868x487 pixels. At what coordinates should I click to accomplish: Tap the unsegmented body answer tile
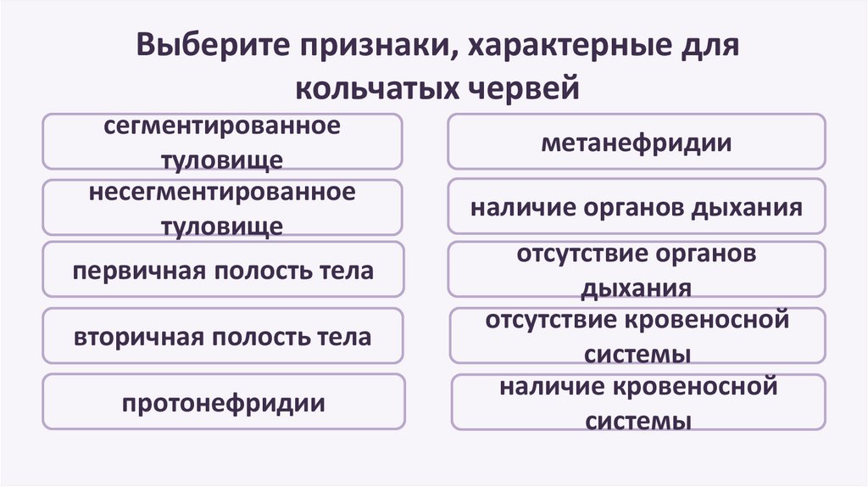(x=223, y=207)
